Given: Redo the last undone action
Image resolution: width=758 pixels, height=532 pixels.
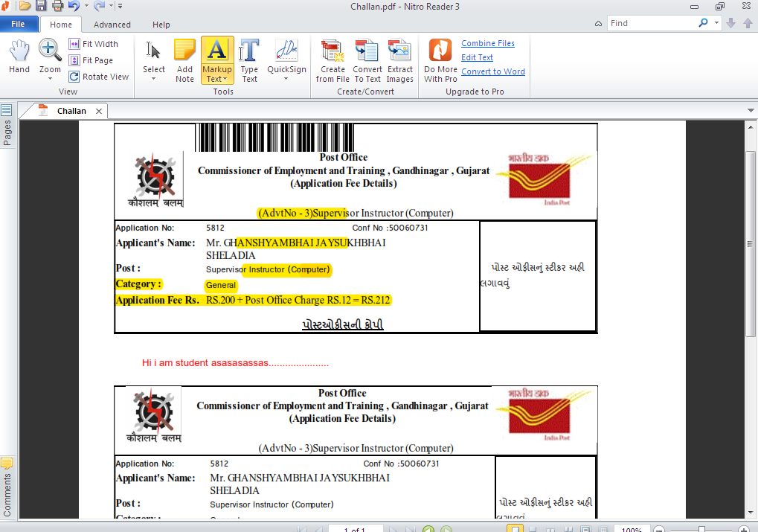Looking at the screenshot, I should 99,6.
